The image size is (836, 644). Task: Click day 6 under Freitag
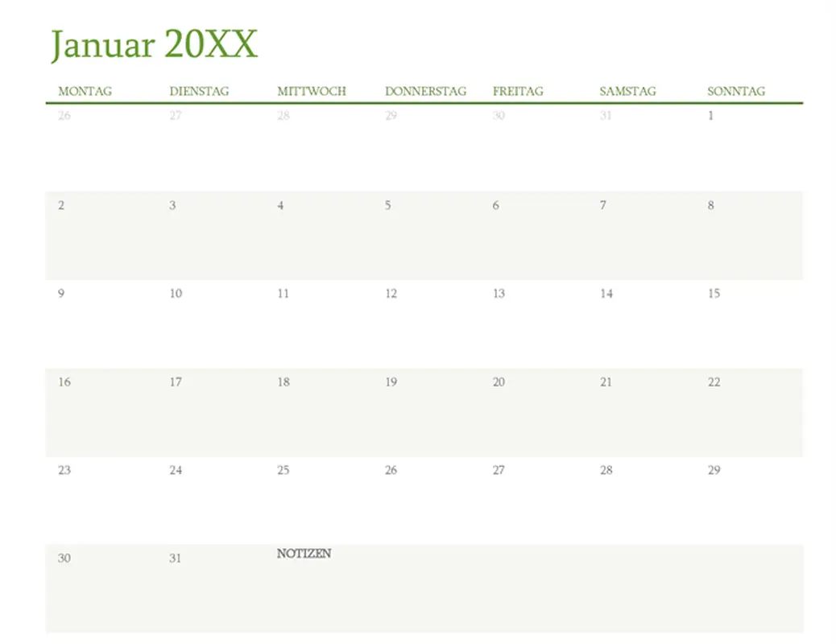point(496,205)
